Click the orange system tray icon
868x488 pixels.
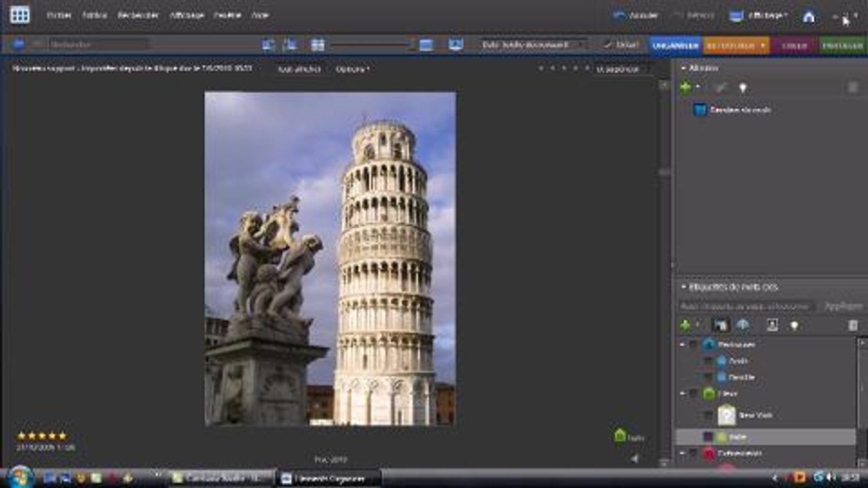(800, 478)
